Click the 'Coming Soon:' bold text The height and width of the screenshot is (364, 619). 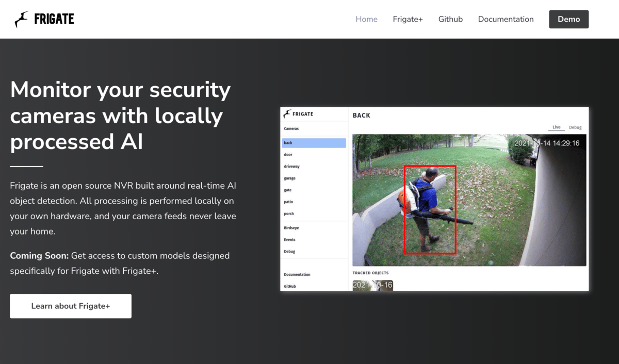coord(39,256)
